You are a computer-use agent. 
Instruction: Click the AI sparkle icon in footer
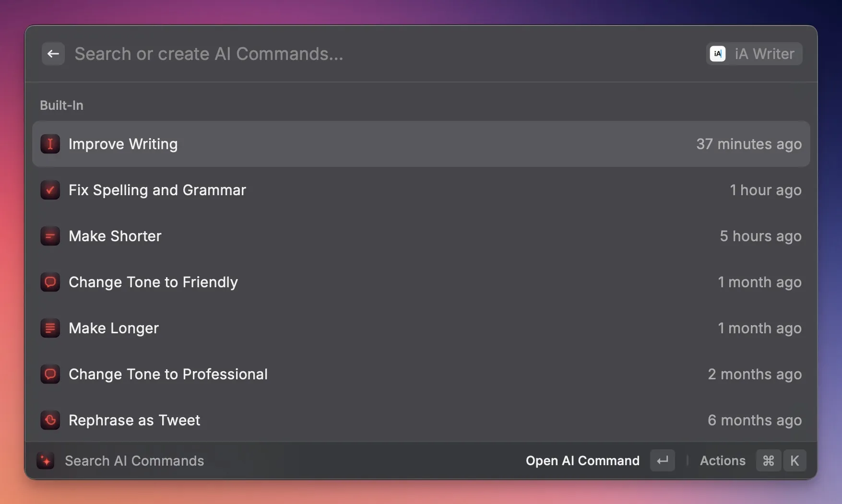pos(46,461)
